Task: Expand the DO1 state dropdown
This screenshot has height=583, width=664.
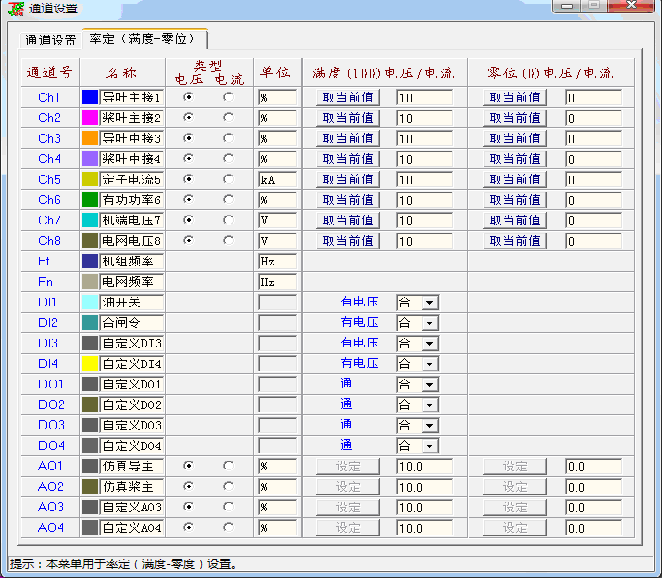Action: pos(429,384)
